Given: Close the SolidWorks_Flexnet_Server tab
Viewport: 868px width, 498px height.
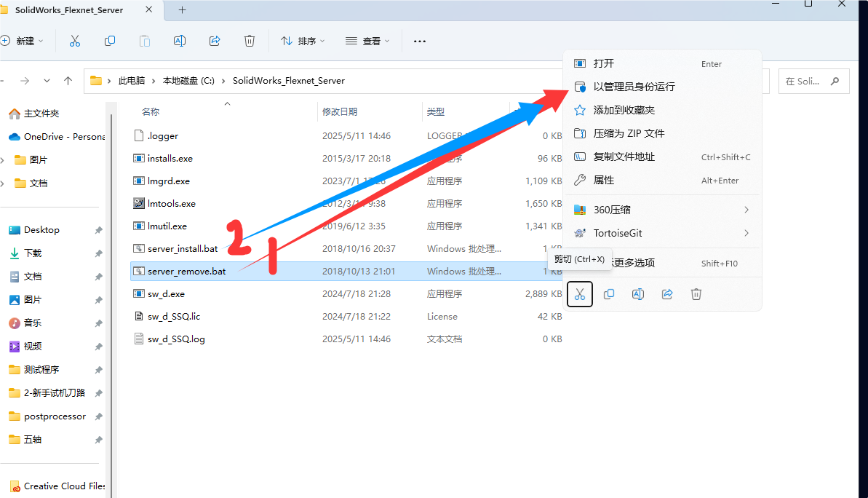Looking at the screenshot, I should 149,9.
